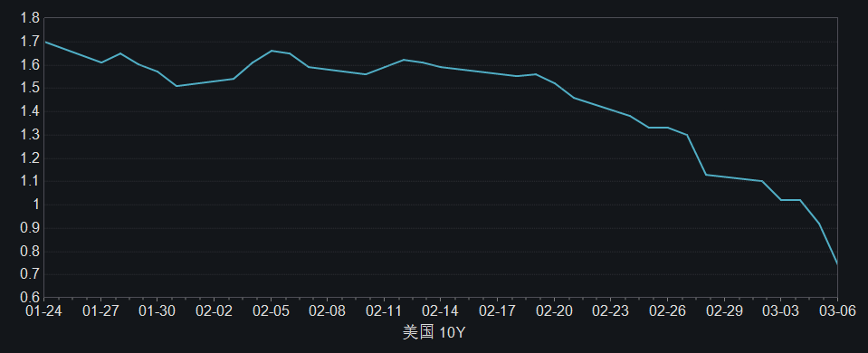868x353 pixels.
Task: Click the 0.8 y-axis value
Action: click(29, 252)
